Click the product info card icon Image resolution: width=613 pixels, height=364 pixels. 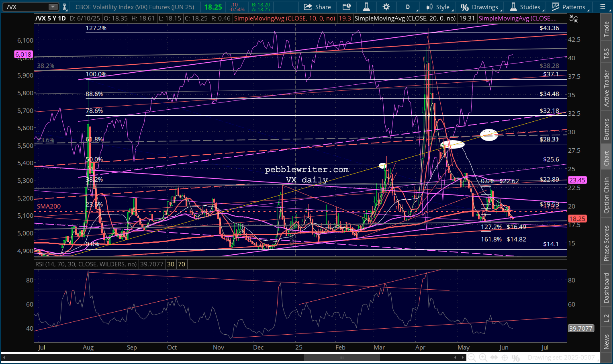click(346, 7)
